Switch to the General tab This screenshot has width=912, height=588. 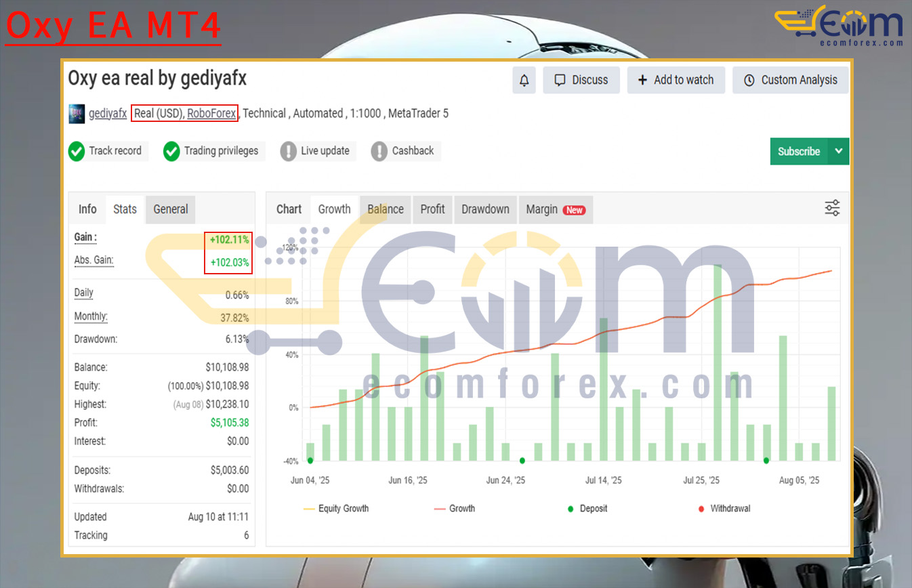point(171,209)
